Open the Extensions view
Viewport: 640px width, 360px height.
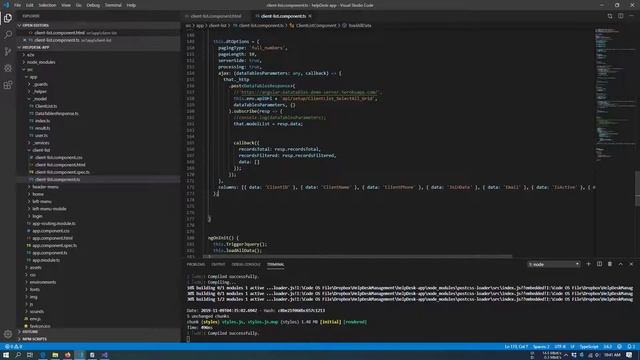8,85
